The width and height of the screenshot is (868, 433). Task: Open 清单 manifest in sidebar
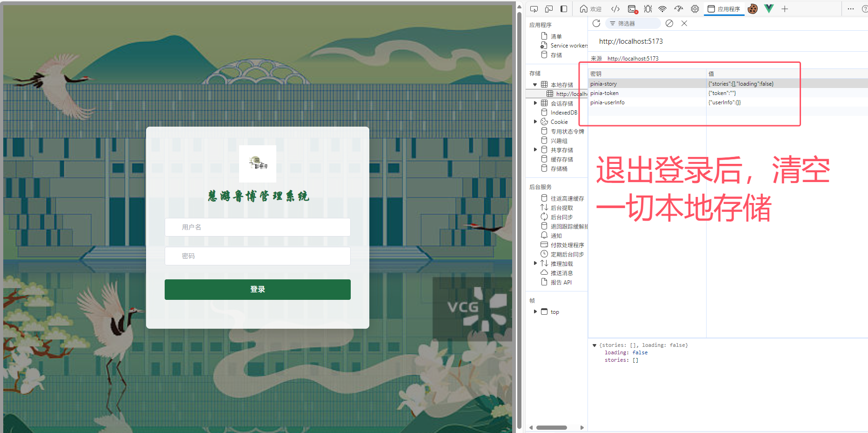coord(556,36)
